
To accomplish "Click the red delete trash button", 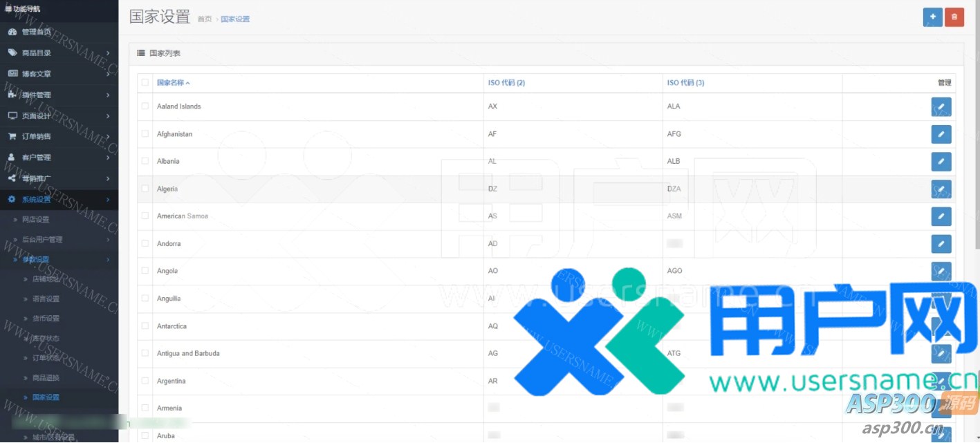I will point(954,17).
